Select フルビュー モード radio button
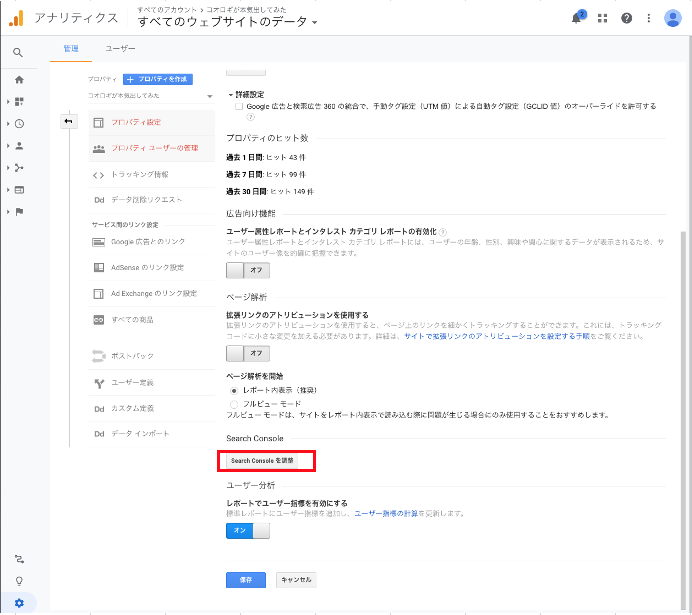 pyautogui.click(x=234, y=403)
